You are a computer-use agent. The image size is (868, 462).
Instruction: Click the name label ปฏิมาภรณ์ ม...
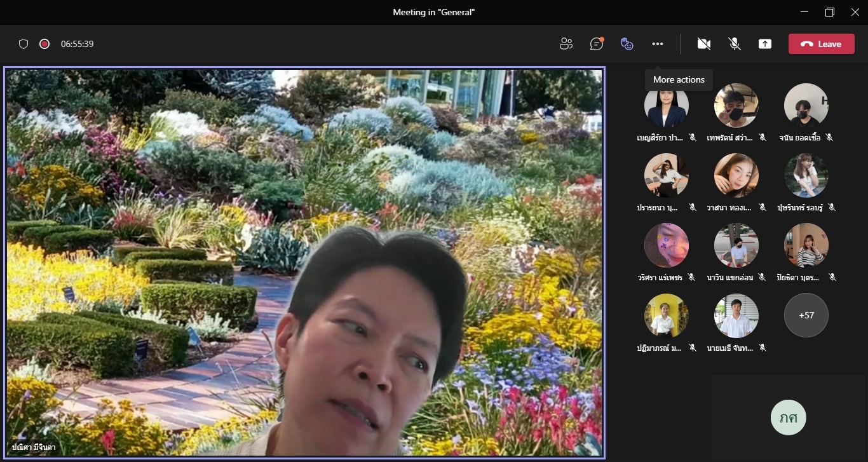pos(660,348)
